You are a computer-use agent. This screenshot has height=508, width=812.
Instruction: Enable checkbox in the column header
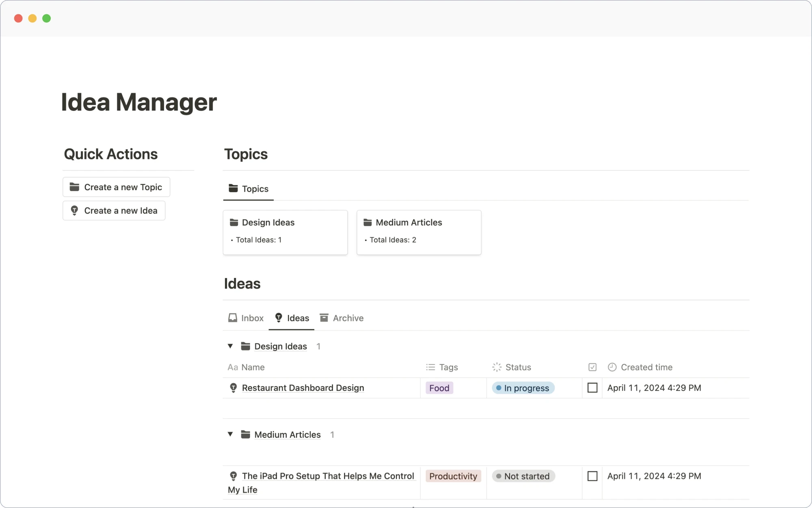pos(592,367)
